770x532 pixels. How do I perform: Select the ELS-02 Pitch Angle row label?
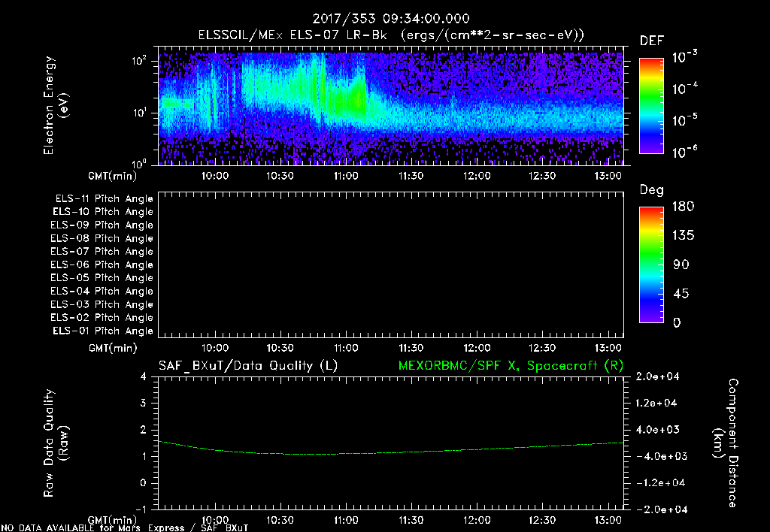coord(102,318)
